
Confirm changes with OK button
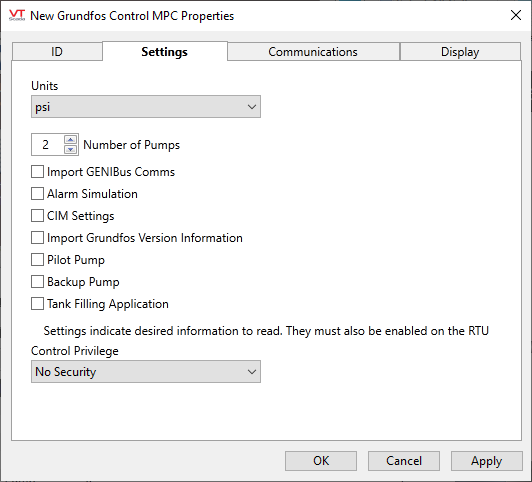tap(321, 461)
